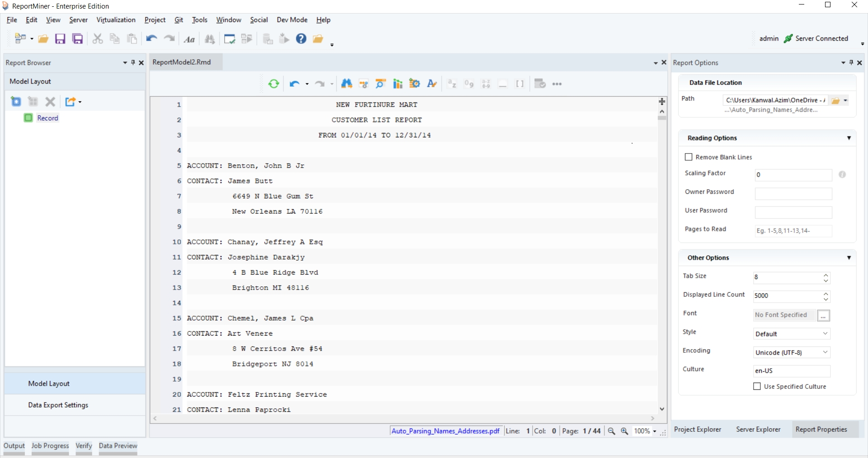This screenshot has width=868, height=458.
Task: Click the Save icon in main toolbar
Action: click(60, 39)
